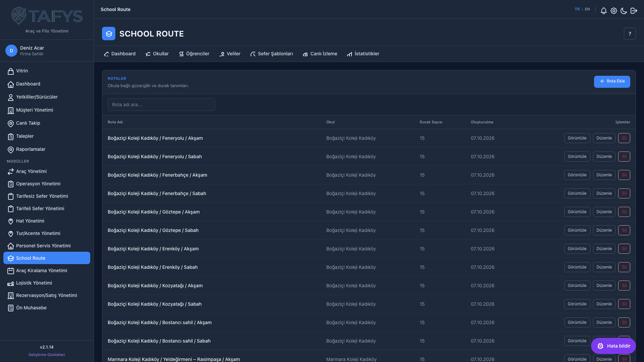This screenshot has width=644, height=362.
Task: Focus the Rota adı ara search field
Action: pyautogui.click(x=161, y=105)
